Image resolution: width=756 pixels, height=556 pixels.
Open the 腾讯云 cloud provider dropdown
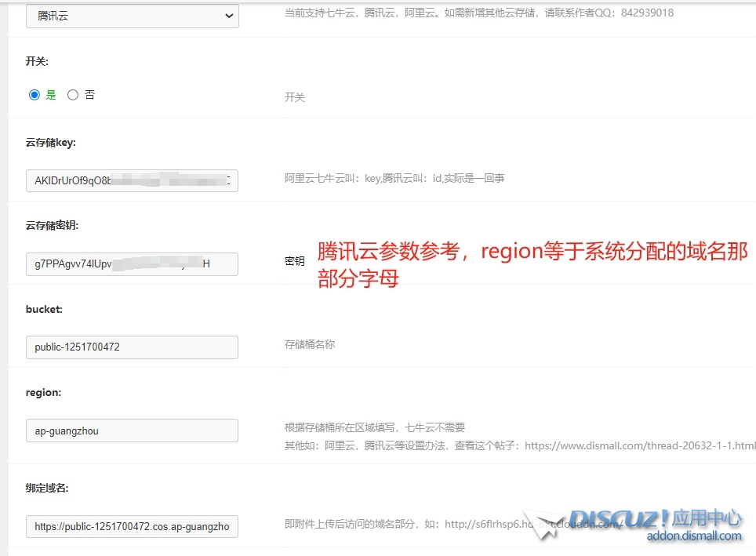(132, 16)
